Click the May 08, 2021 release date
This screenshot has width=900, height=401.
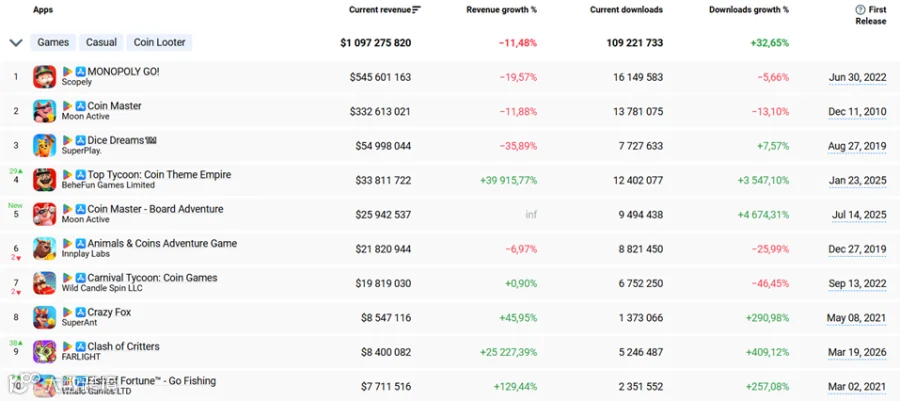(x=856, y=318)
